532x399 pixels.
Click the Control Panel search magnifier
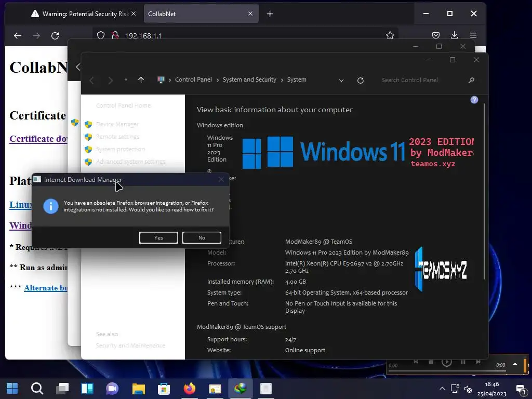[471, 80]
